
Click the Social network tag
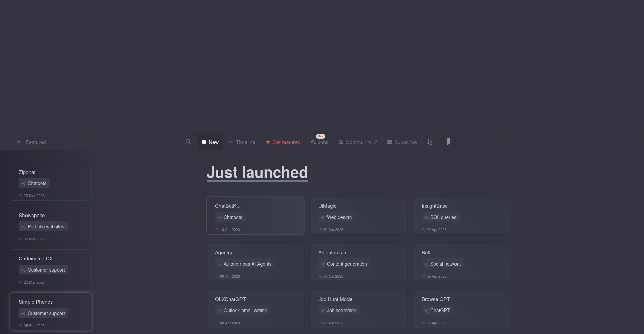[x=443, y=264]
